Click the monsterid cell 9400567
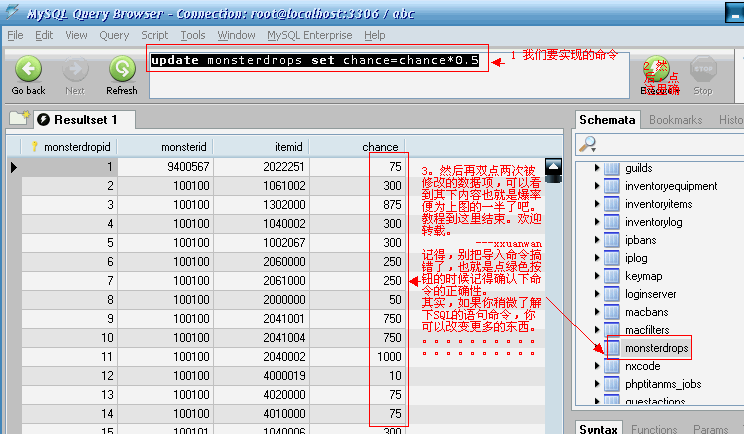744x434 pixels. (x=165, y=167)
